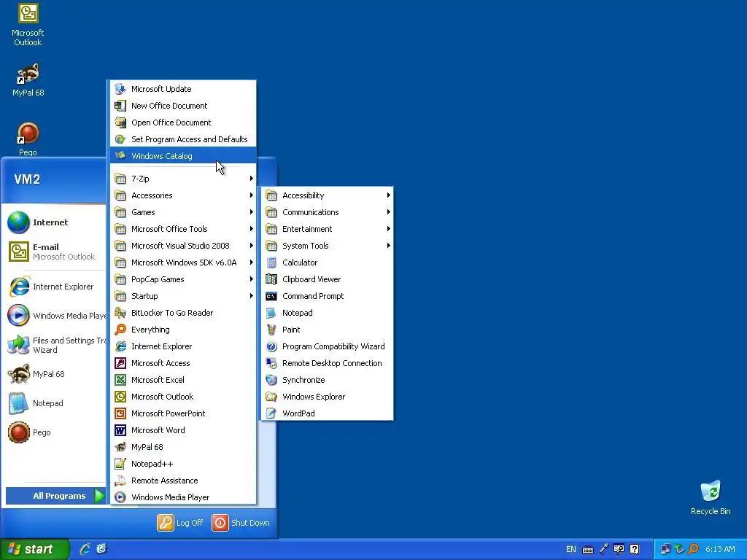Open Notepad in Accessories submenu
Screen dimensions: 747x560
pos(327,312)
